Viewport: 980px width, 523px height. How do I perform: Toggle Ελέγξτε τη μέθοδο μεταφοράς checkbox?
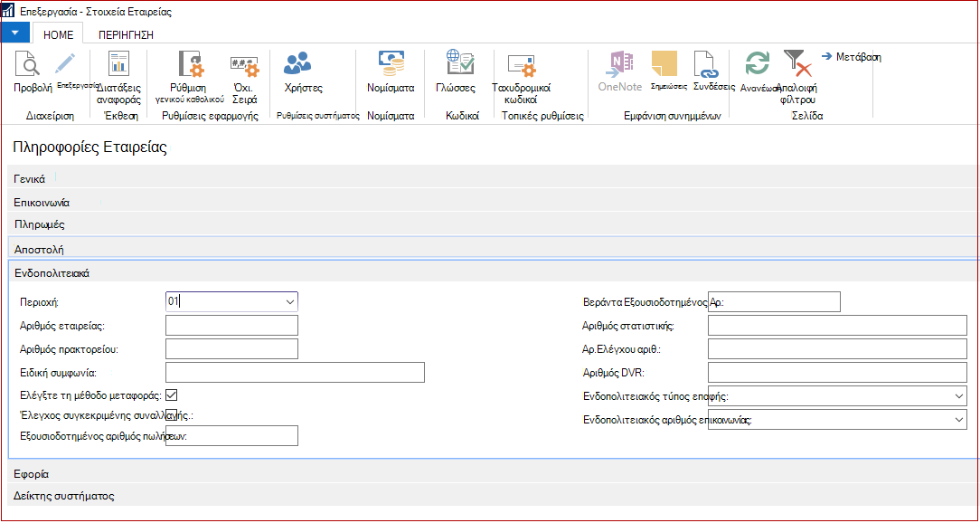(172, 395)
